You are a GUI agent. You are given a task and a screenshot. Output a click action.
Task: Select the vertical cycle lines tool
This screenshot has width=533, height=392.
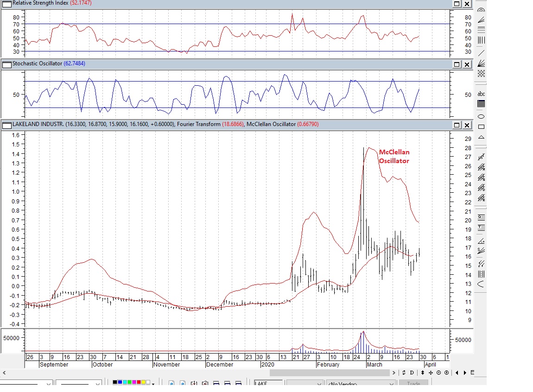tap(481, 40)
